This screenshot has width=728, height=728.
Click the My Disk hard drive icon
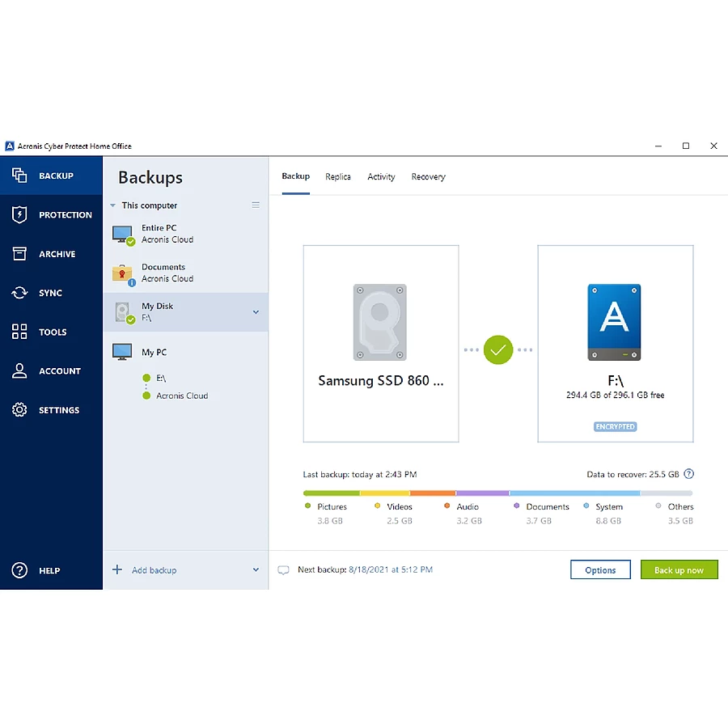(x=124, y=313)
